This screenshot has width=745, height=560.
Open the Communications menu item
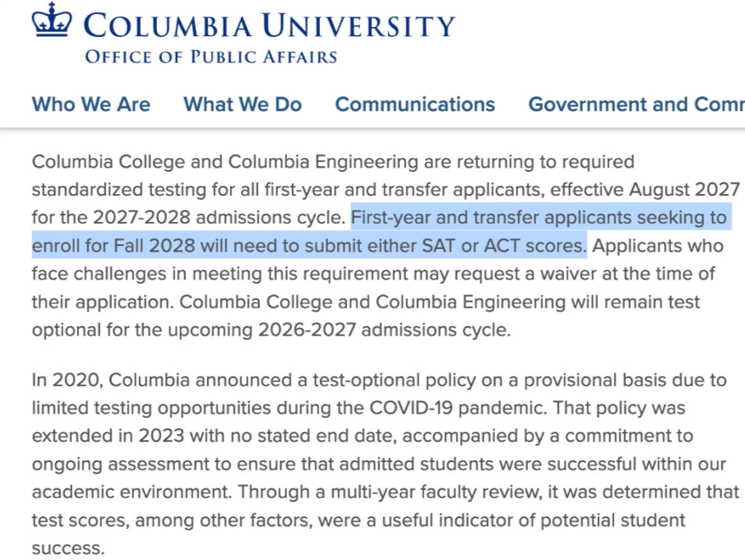pyautogui.click(x=414, y=104)
